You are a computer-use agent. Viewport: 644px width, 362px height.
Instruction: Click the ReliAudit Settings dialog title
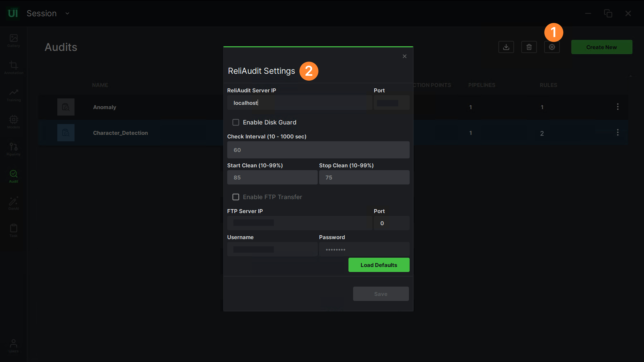click(x=261, y=71)
